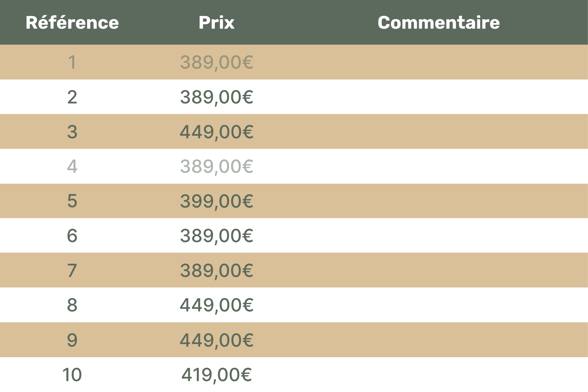Select reference number 2
The height and width of the screenshot is (392, 588).
(x=72, y=97)
